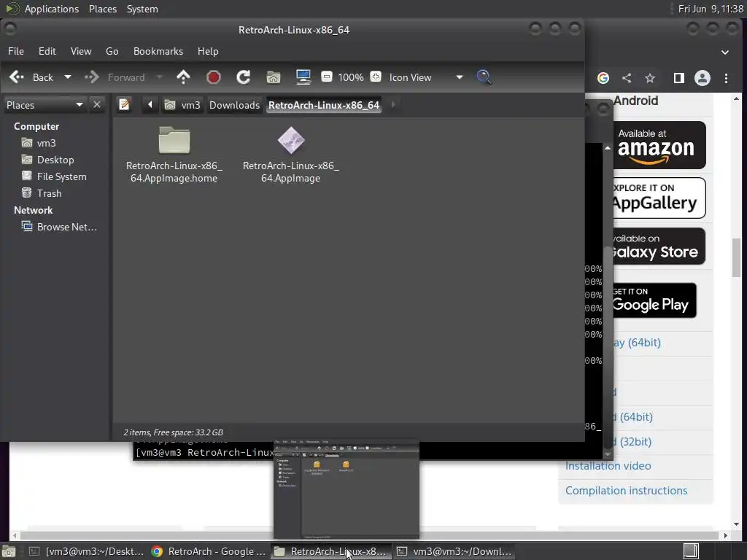Click the path bar left scroll arrow
This screenshot has width=747, height=560.
(x=150, y=104)
